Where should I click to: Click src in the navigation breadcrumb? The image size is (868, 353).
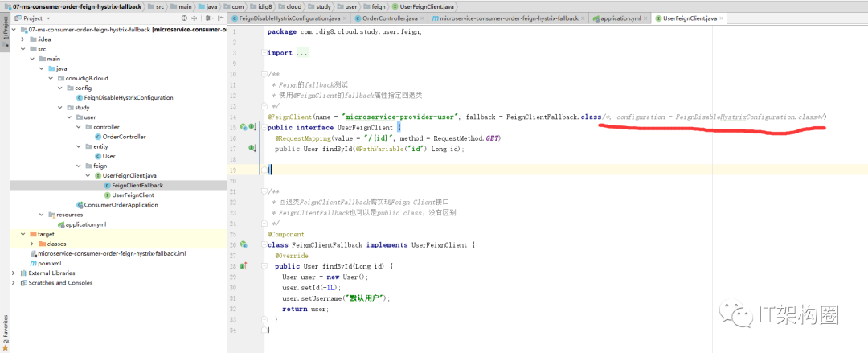tap(157, 6)
